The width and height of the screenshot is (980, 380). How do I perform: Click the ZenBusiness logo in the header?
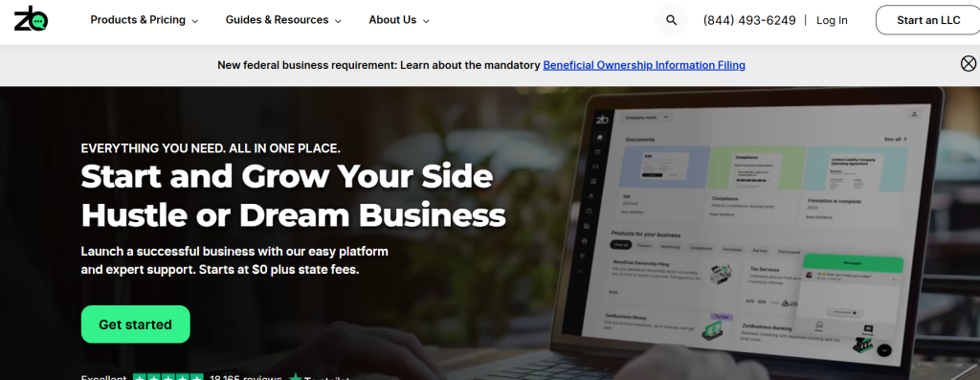point(32,20)
